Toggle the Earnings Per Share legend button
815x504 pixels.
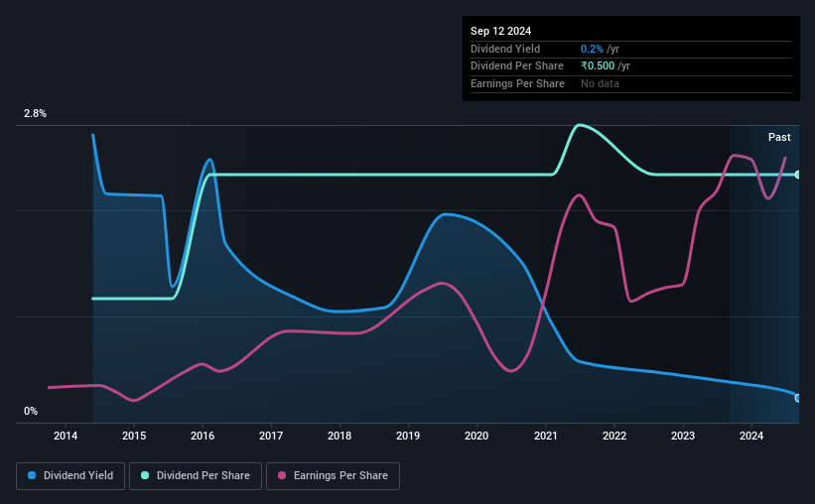[333, 476]
